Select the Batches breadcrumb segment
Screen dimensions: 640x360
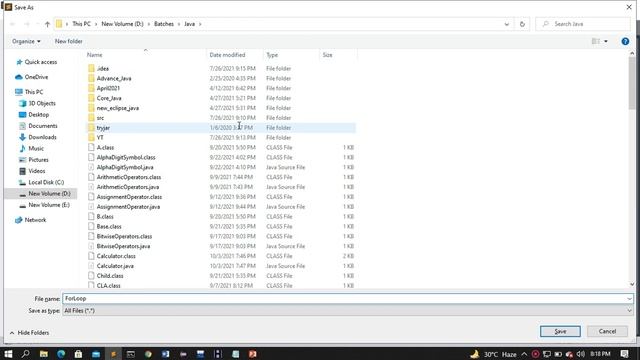164,24
